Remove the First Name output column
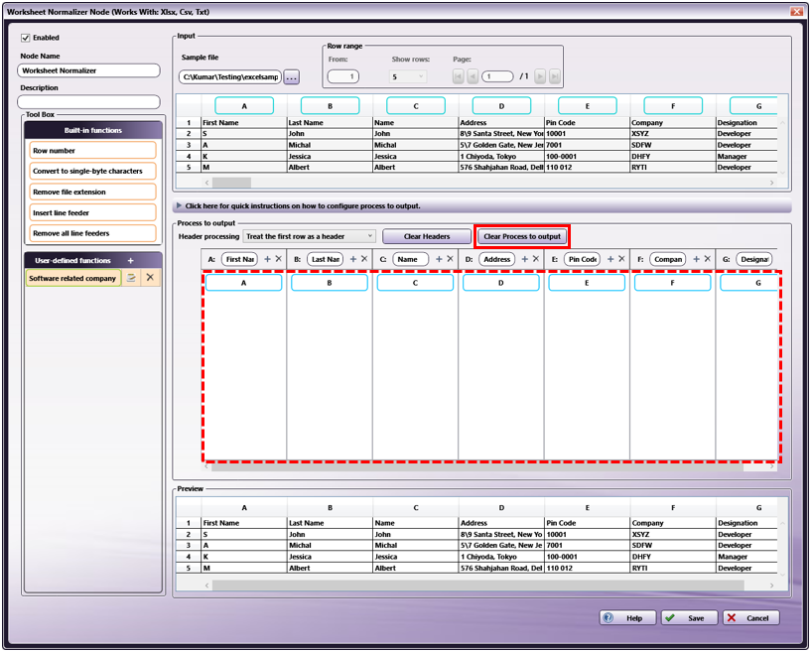 (x=279, y=259)
